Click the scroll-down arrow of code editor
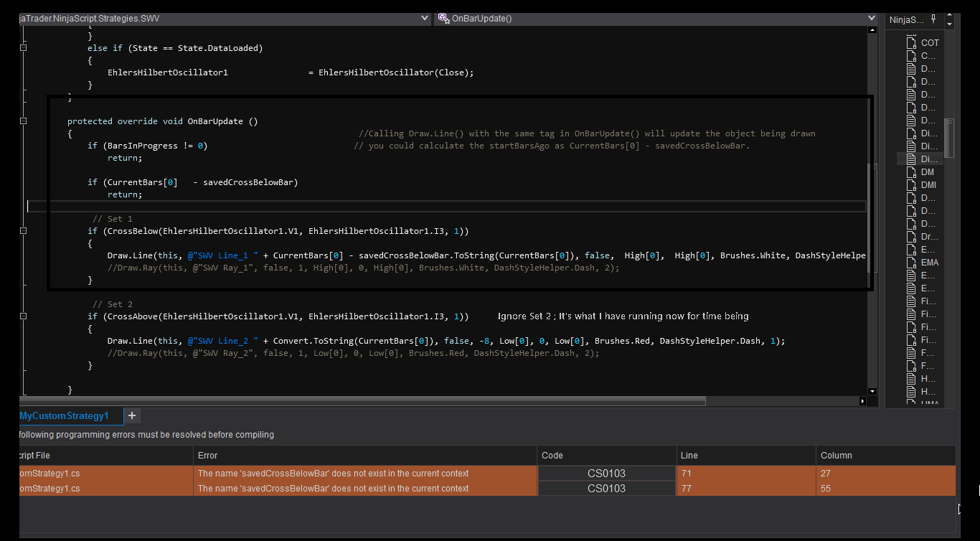The height and width of the screenshot is (541, 980). coord(872,391)
